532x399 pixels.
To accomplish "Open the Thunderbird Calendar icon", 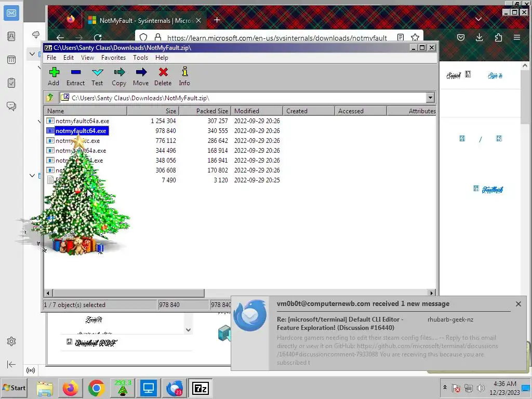I will pyautogui.click(x=11, y=60).
